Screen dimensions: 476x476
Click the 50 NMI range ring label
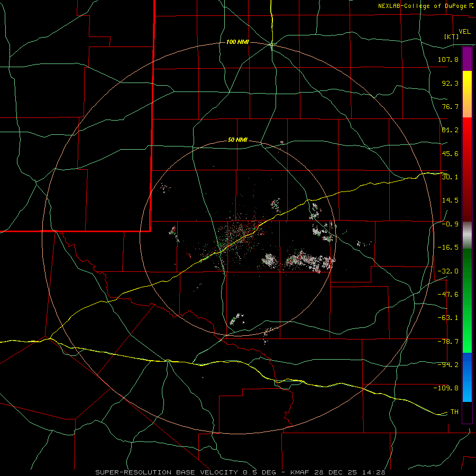point(237,140)
